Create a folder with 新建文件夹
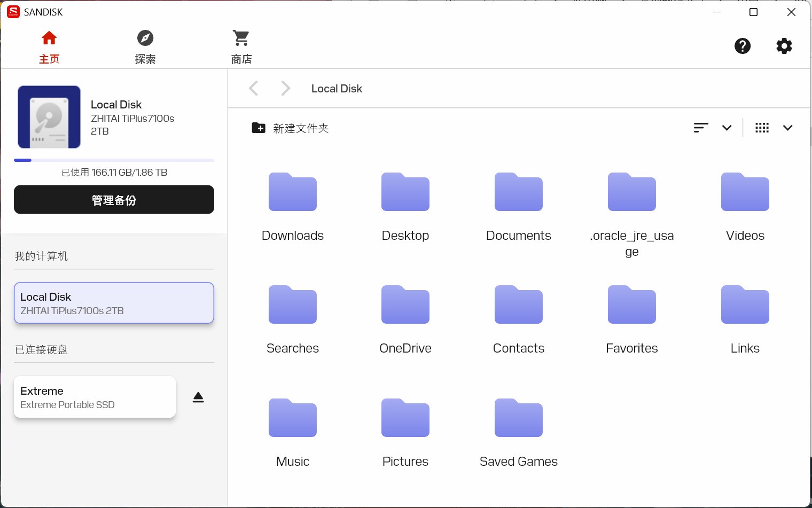The width and height of the screenshot is (812, 508). pyautogui.click(x=290, y=128)
